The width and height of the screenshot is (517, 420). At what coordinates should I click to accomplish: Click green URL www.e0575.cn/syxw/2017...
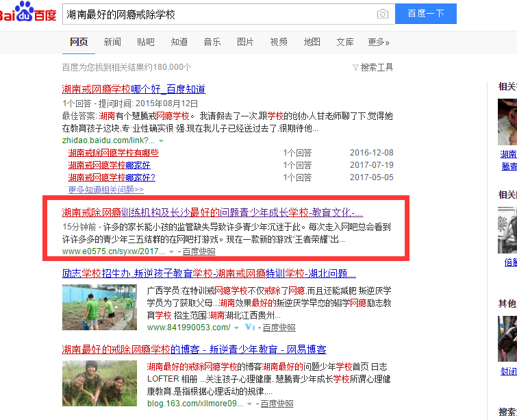(x=114, y=251)
